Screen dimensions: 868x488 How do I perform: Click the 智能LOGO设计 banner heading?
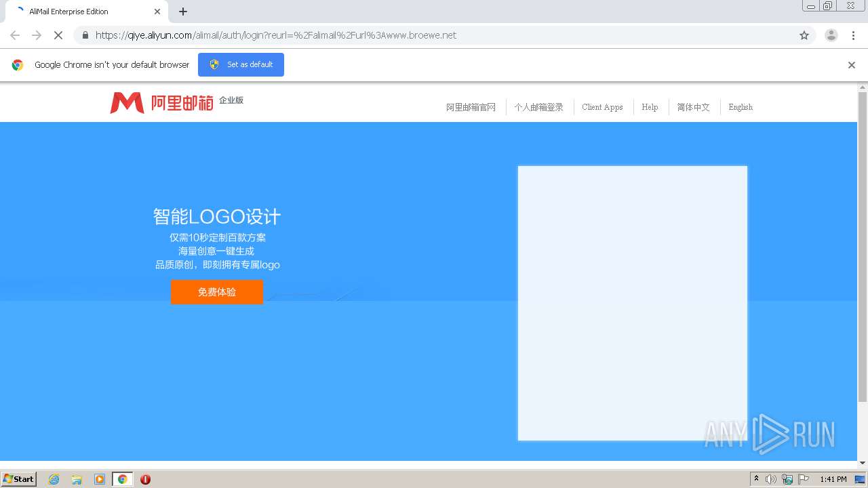(x=217, y=217)
